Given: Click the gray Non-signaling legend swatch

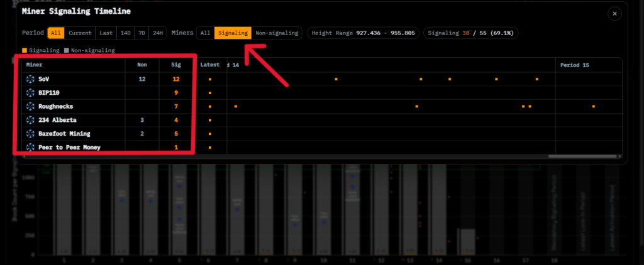Looking at the screenshot, I should (x=67, y=50).
